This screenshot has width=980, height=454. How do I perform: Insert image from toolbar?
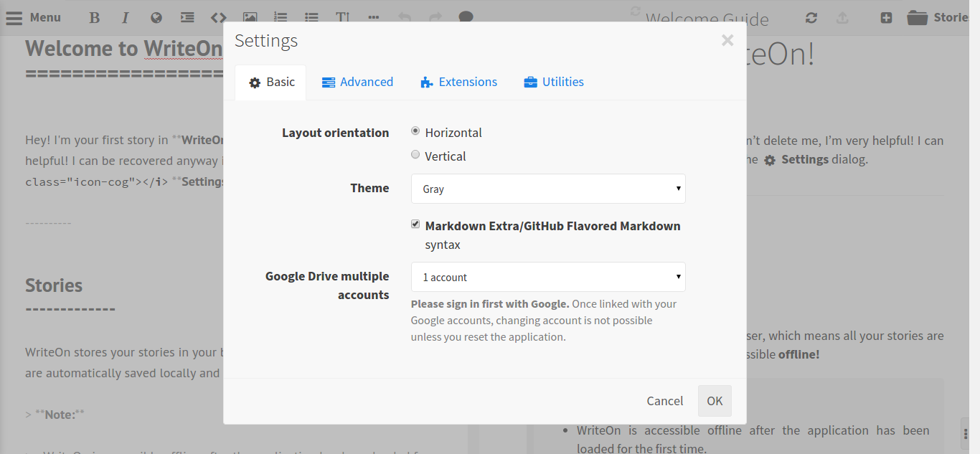tap(250, 18)
